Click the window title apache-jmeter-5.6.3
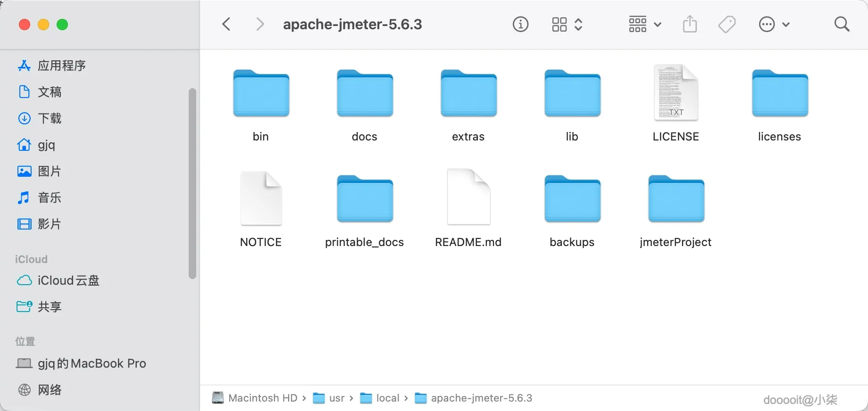 pos(352,24)
